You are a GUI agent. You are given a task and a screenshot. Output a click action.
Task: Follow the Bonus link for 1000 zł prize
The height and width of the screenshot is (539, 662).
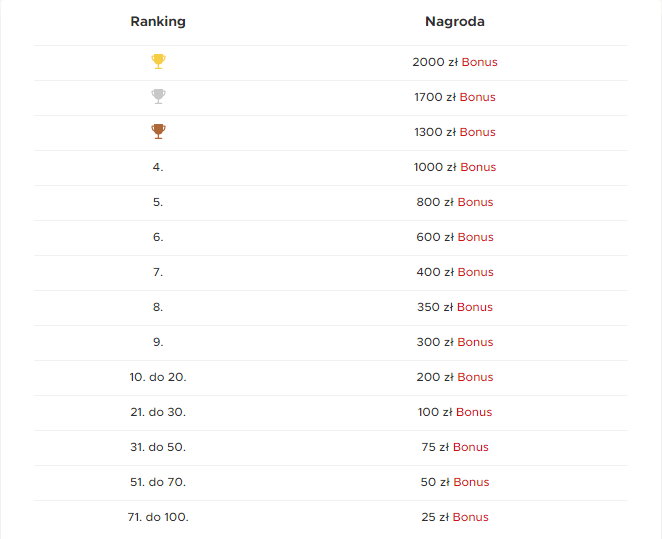click(x=478, y=167)
